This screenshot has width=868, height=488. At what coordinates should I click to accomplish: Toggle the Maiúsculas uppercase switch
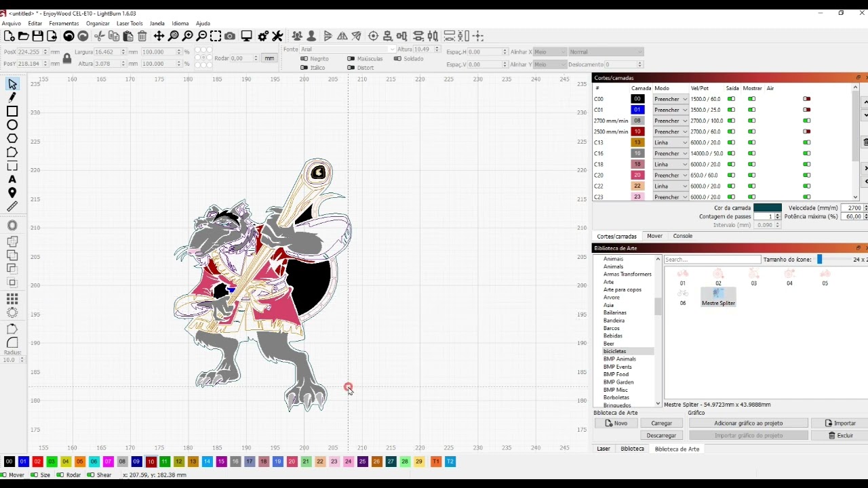pyautogui.click(x=351, y=59)
